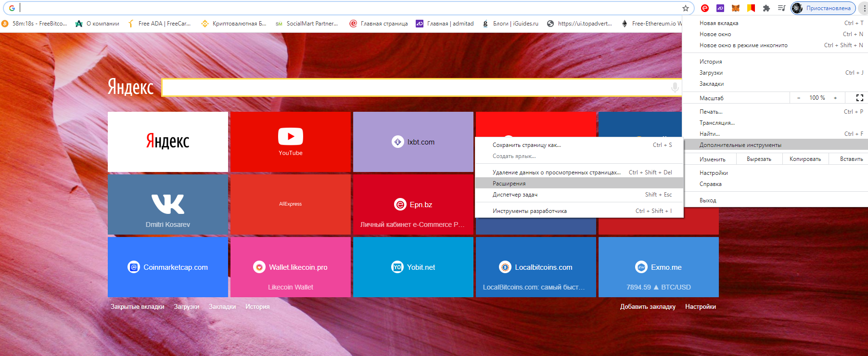The image size is (868, 356).
Task: Select 'Новое окно в режиме инкогнито'
Action: 775,45
